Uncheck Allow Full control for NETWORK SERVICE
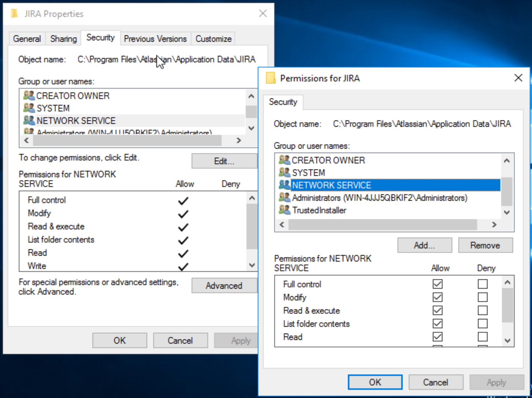532x398 pixels. click(437, 284)
